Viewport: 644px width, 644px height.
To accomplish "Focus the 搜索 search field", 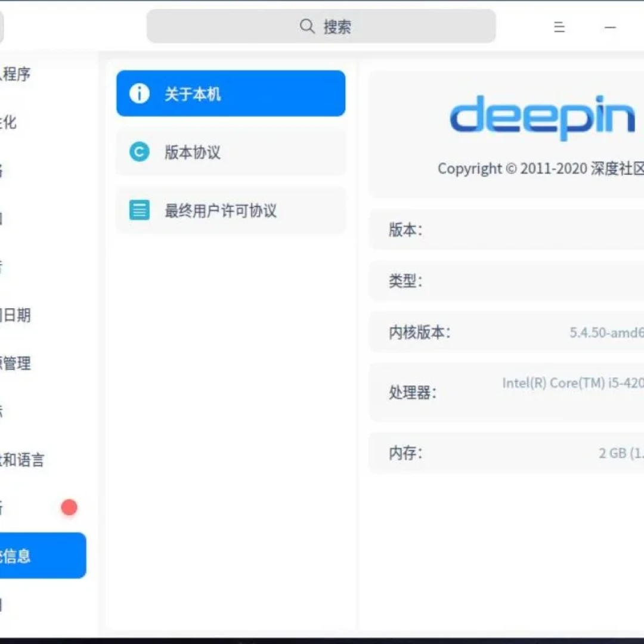I will click(x=321, y=26).
